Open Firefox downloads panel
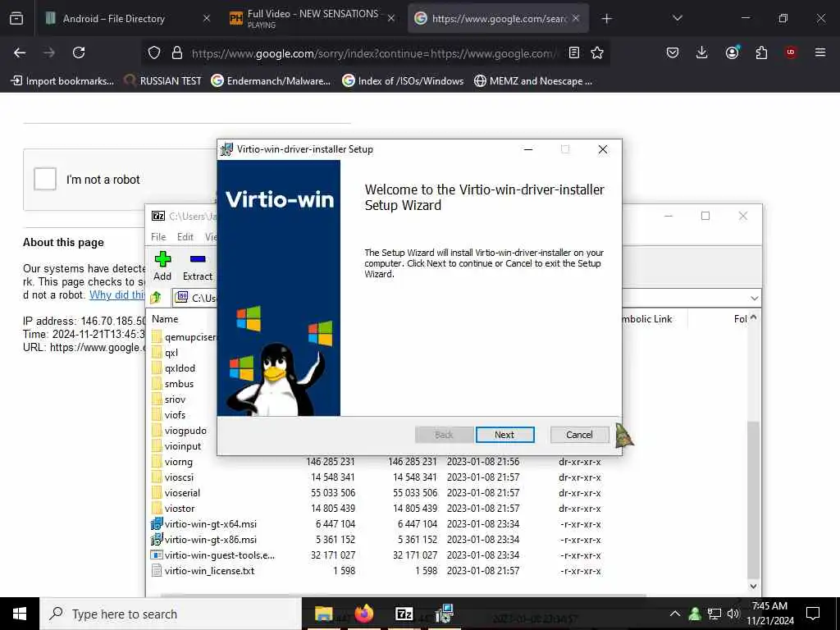Screen dimensions: 840x630 pyautogui.click(x=702, y=52)
